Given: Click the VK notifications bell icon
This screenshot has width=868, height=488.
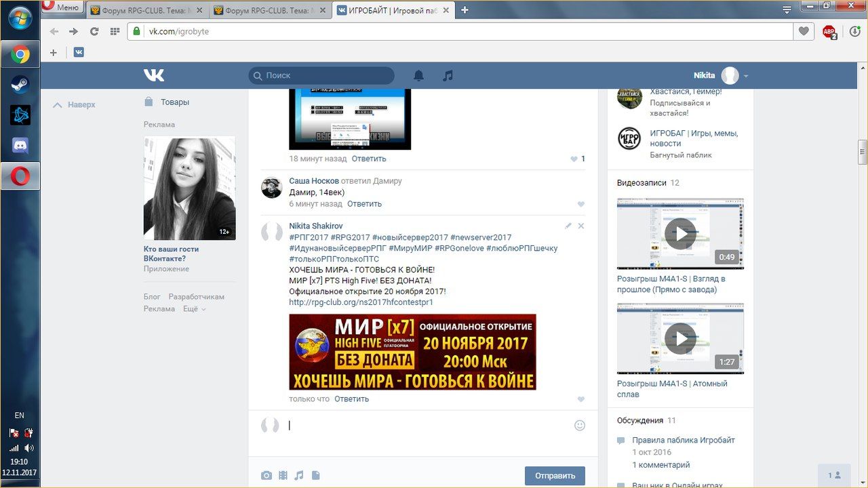Looking at the screenshot, I should 419,76.
